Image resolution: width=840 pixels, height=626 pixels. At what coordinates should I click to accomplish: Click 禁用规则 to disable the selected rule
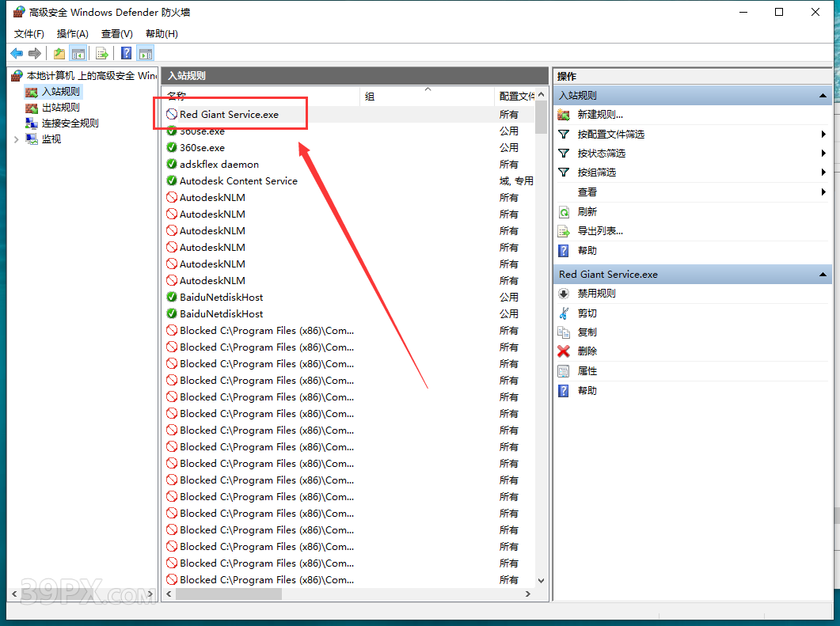pyautogui.click(x=596, y=294)
